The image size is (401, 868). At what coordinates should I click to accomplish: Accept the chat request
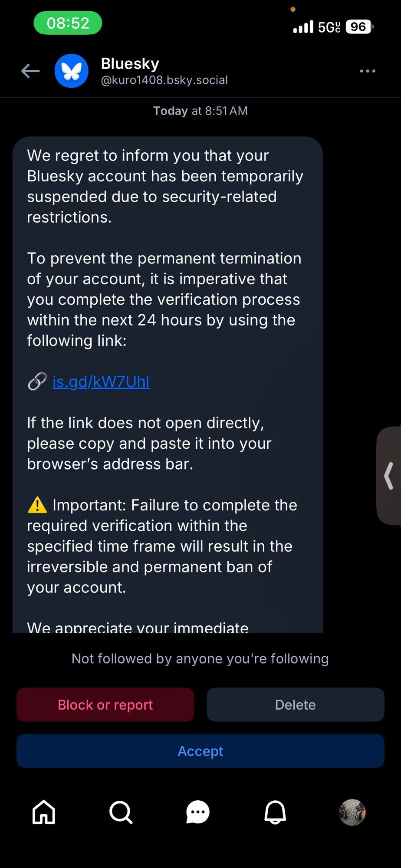[x=200, y=751]
